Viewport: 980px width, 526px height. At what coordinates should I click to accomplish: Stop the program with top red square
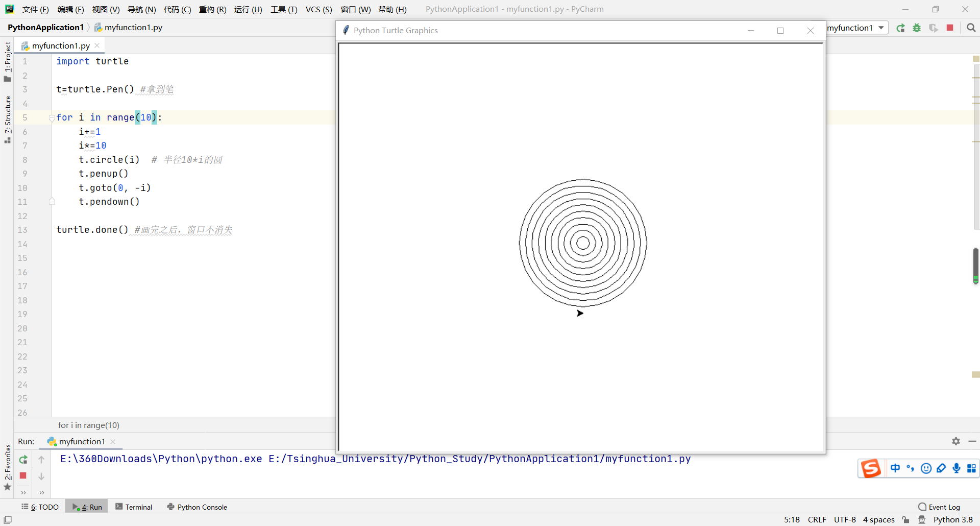950,28
